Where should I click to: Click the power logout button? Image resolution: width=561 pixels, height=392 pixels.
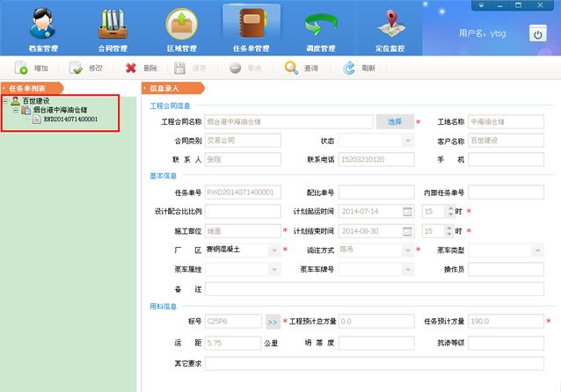pos(538,33)
